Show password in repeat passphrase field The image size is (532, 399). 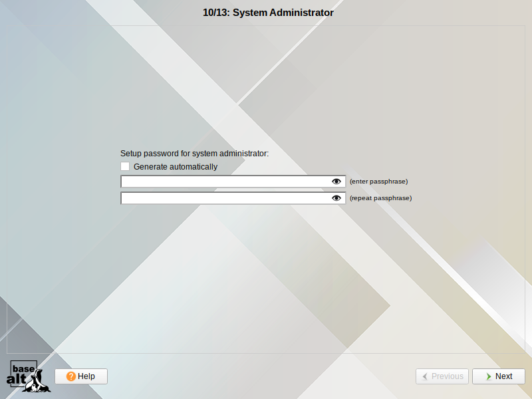click(x=336, y=198)
